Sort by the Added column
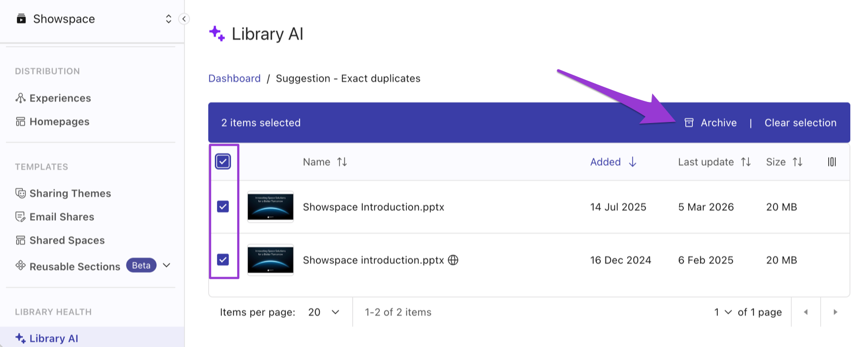The image size is (868, 347). pyautogui.click(x=605, y=162)
